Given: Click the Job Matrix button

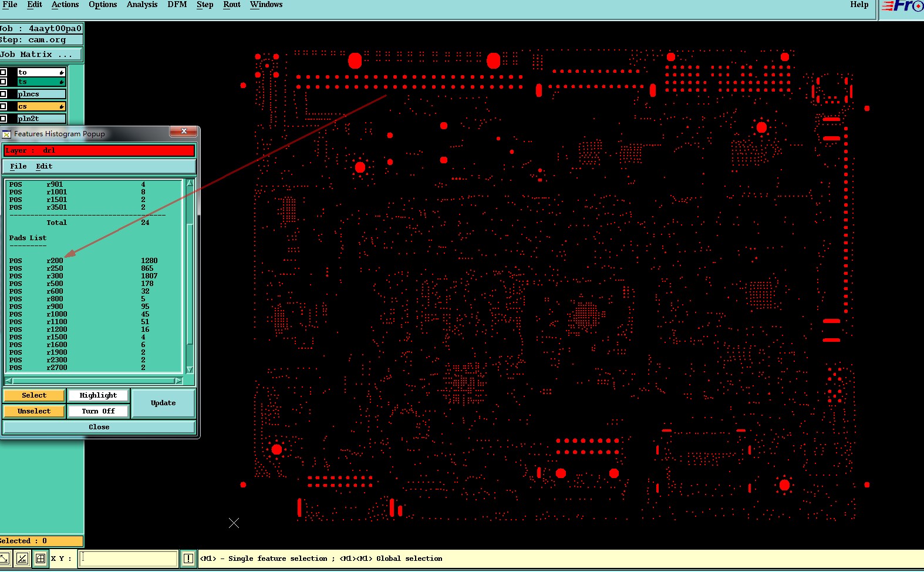Looking at the screenshot, I should pos(41,55).
